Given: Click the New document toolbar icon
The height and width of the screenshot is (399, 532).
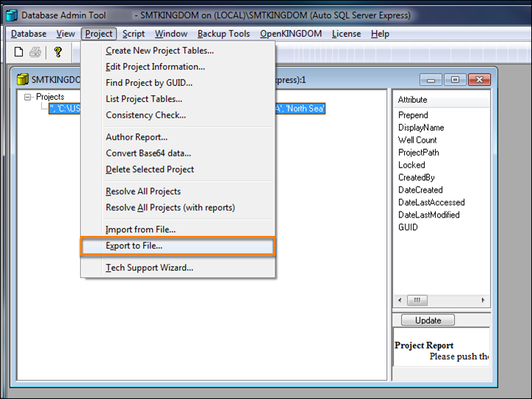Looking at the screenshot, I should tap(18, 52).
